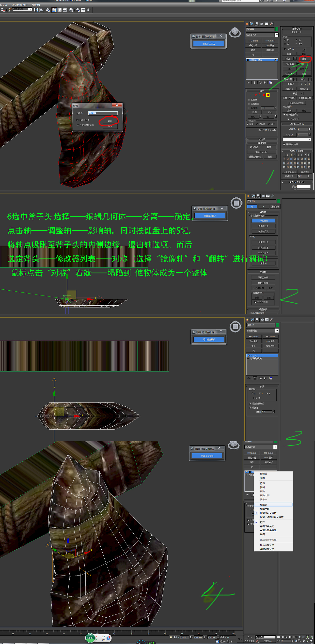This screenshot has width=315, height=644.
Task: Open the Hierarchy panel icon
Action: pyautogui.click(x=257, y=24)
